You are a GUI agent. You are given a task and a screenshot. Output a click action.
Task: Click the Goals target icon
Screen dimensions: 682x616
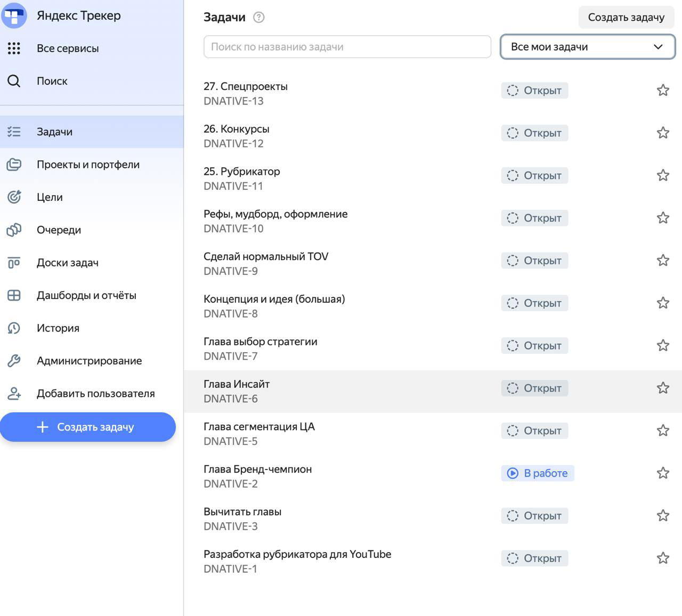tap(14, 197)
